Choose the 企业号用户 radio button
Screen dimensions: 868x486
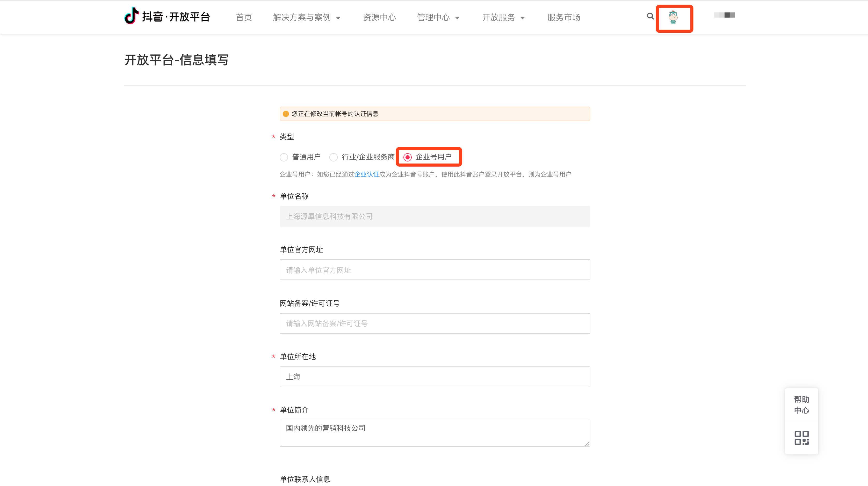(407, 157)
